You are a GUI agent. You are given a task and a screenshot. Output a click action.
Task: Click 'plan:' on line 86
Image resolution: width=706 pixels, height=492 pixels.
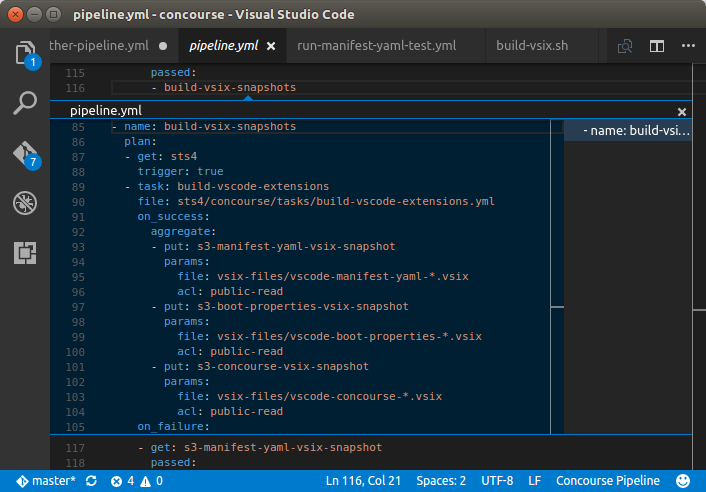click(140, 141)
